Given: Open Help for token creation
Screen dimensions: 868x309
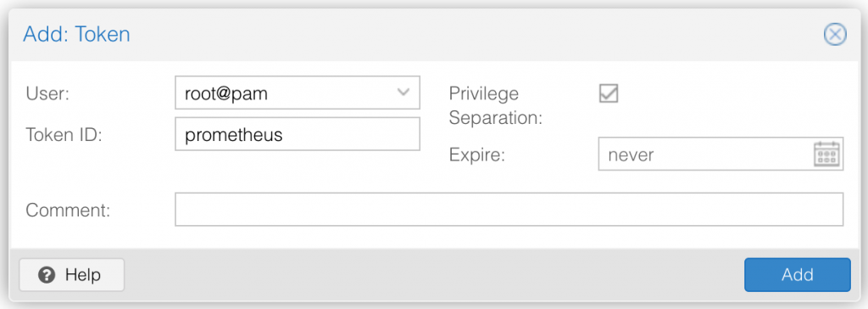Looking at the screenshot, I should click(x=71, y=274).
